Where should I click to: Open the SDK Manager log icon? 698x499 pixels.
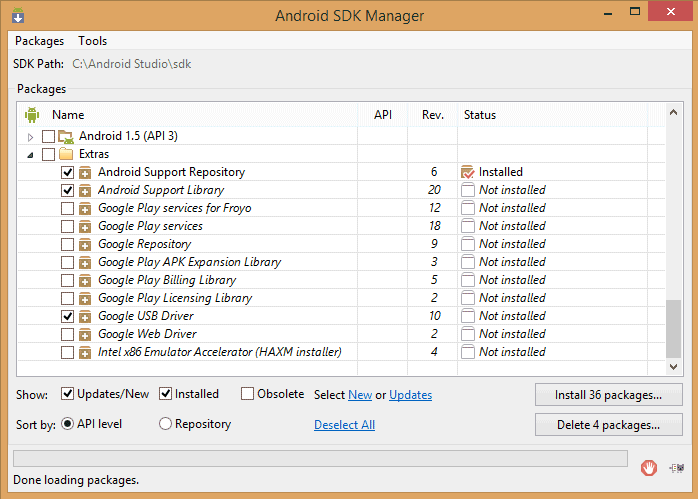(677, 468)
